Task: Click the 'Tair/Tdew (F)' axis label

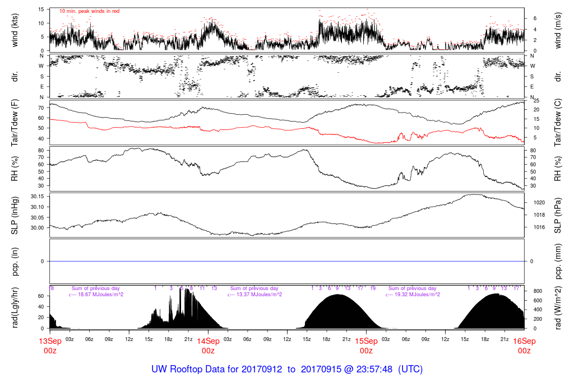Action: click(x=15, y=123)
